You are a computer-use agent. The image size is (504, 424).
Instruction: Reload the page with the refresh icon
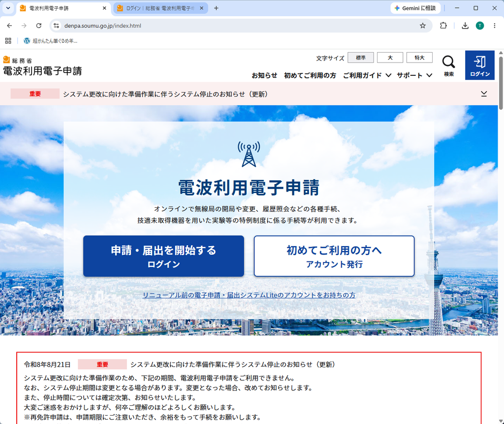(38, 26)
